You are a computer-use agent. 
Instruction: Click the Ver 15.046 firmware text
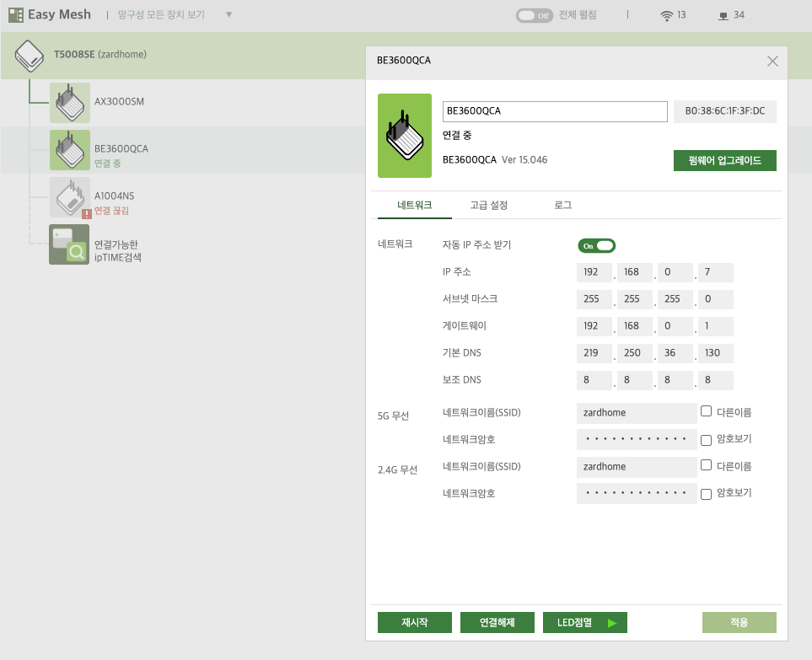click(x=524, y=160)
